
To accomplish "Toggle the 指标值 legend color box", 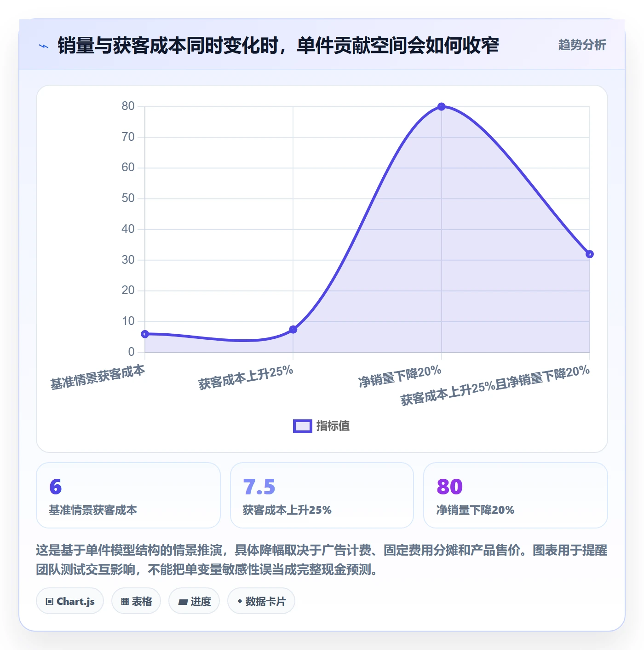I will pos(303,426).
